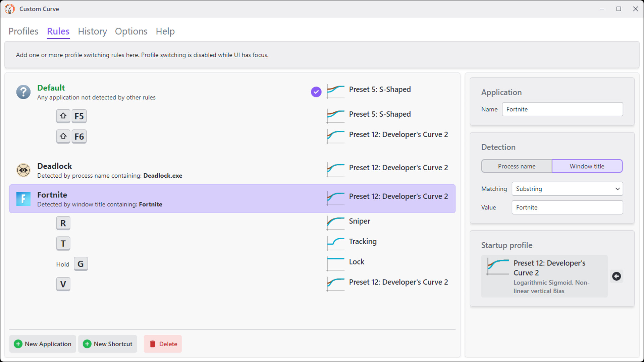The width and height of the screenshot is (644, 362).
Task: Click inside the Name field containing Fortnite
Action: pos(562,109)
